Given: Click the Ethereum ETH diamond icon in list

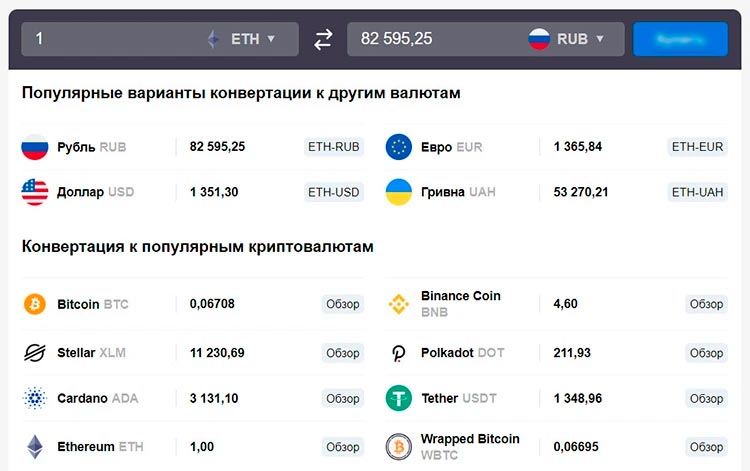Looking at the screenshot, I should (35, 446).
